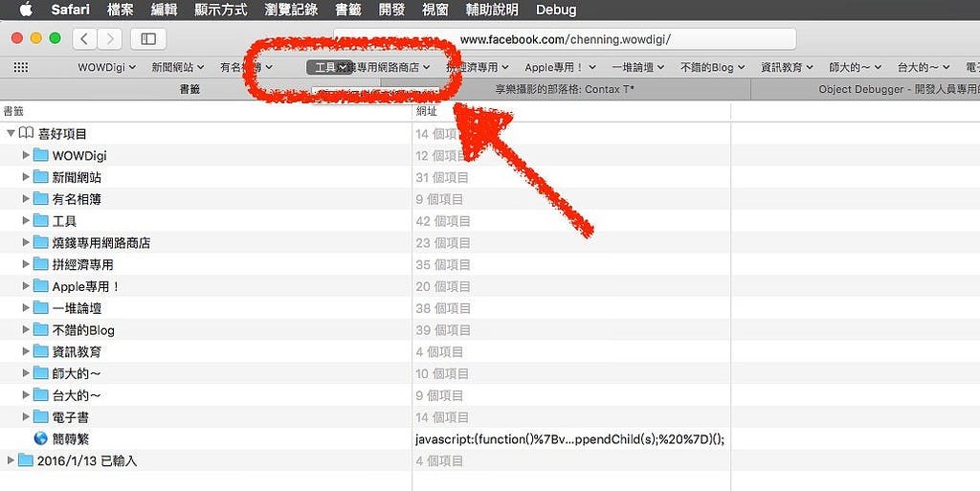This screenshot has height=491, width=980.
Task: Open the 編輯 menu
Action: tap(164, 10)
